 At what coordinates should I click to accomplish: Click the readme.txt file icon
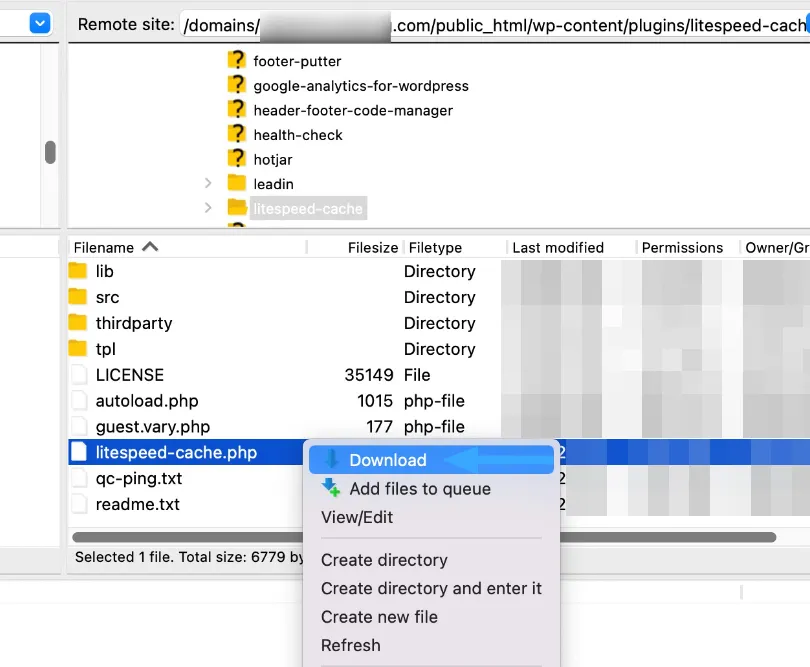coord(79,504)
